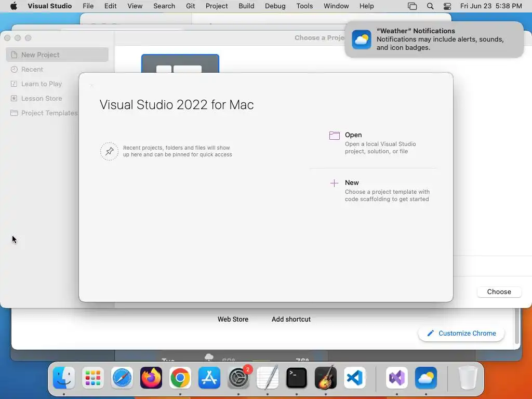The height and width of the screenshot is (399, 532).
Task: Open Safari from the Dock
Action: (122, 378)
